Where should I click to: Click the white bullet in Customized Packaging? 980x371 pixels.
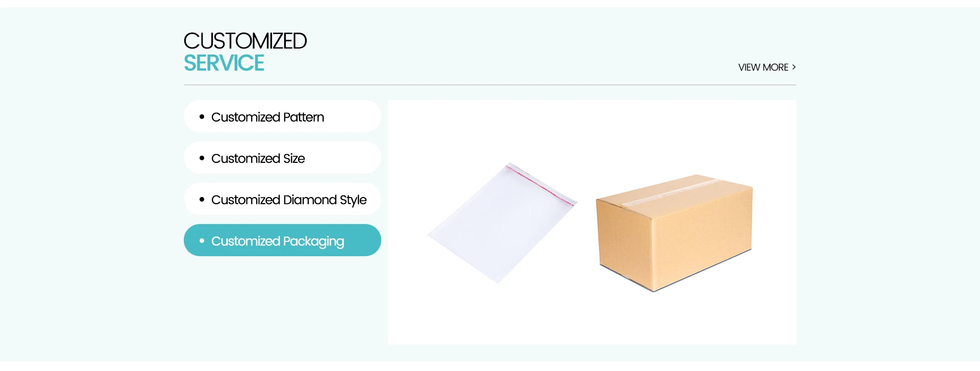202,240
